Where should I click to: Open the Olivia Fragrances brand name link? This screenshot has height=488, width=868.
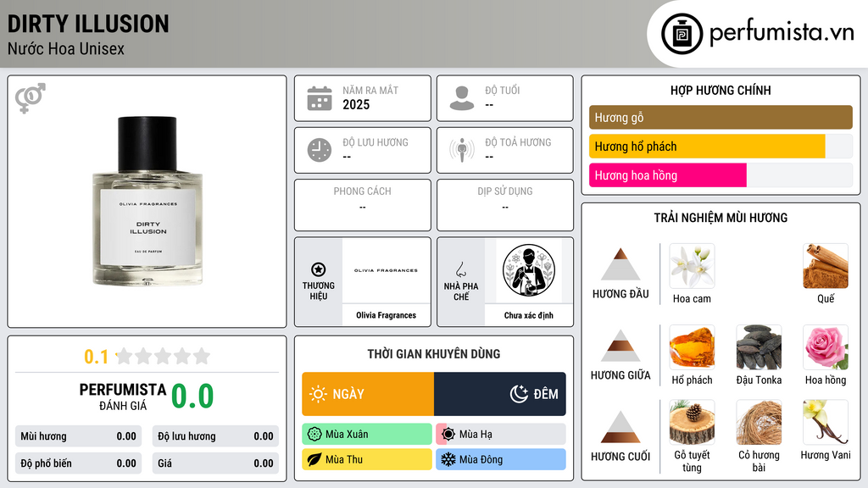coord(386,315)
